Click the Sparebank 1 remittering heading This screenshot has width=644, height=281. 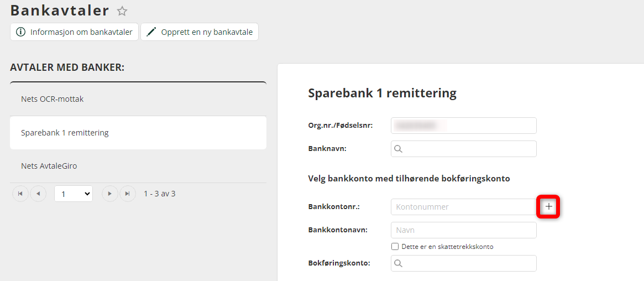pyautogui.click(x=382, y=93)
